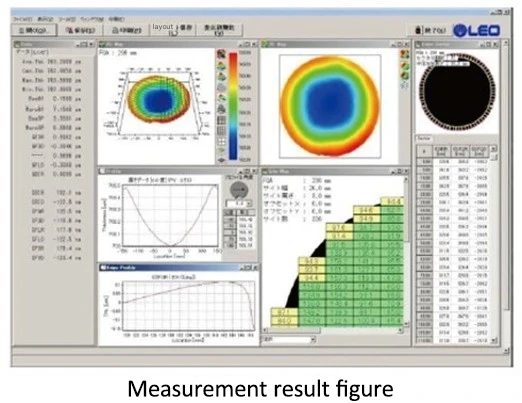Viewport: 522px width, 403px height.
Task: Click the print toolbar button
Action: point(127,30)
